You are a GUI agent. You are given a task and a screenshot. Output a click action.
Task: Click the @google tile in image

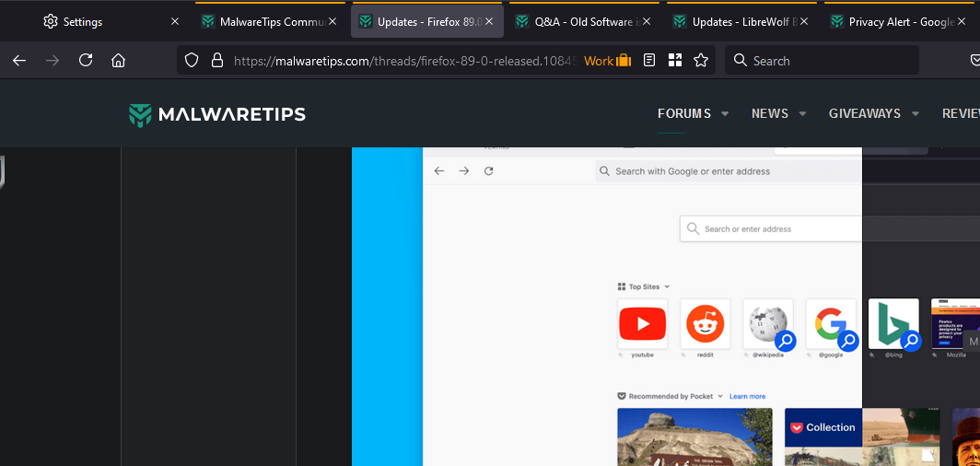point(831,324)
